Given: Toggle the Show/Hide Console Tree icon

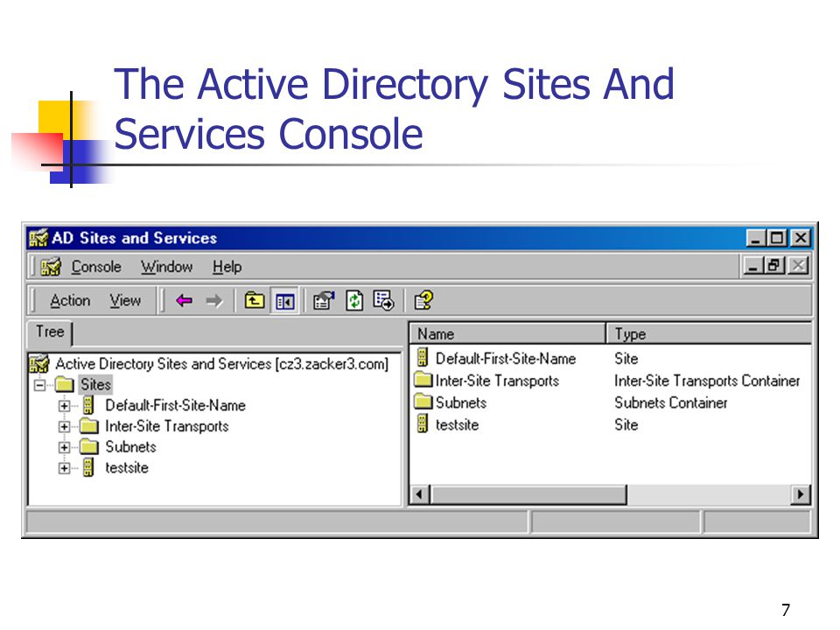Looking at the screenshot, I should coord(284,301).
